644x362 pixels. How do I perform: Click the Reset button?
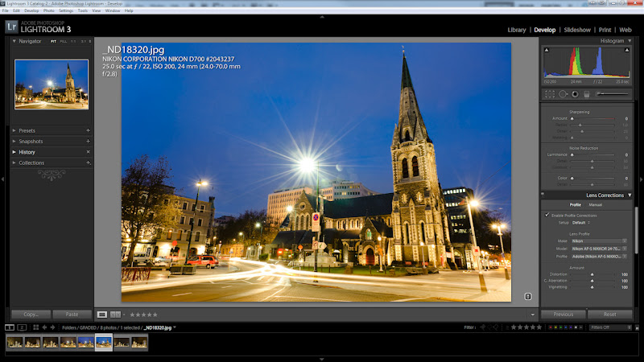[x=609, y=314]
